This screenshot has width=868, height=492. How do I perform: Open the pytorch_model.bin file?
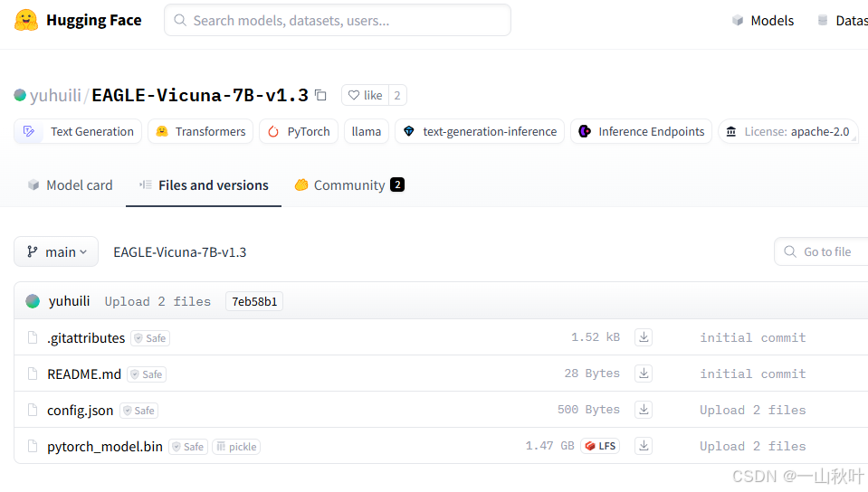point(105,446)
